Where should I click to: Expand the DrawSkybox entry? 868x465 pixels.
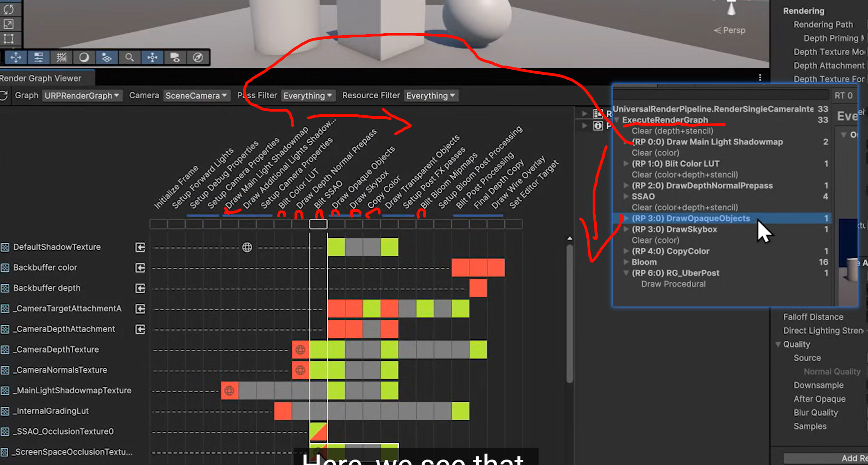pos(626,229)
